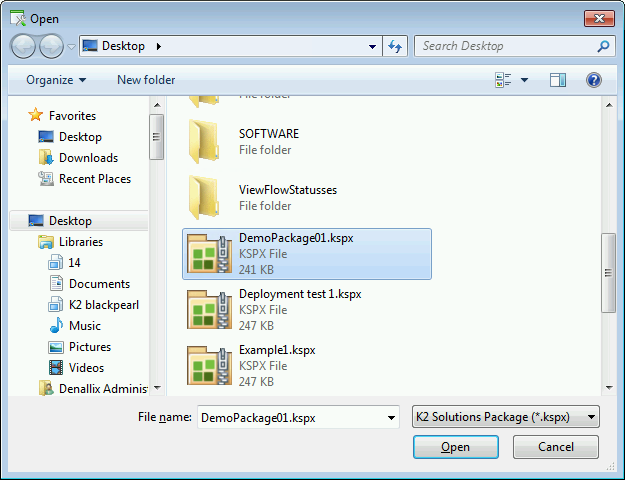
Task: Click the Downloads folder icon
Action: tap(46, 157)
